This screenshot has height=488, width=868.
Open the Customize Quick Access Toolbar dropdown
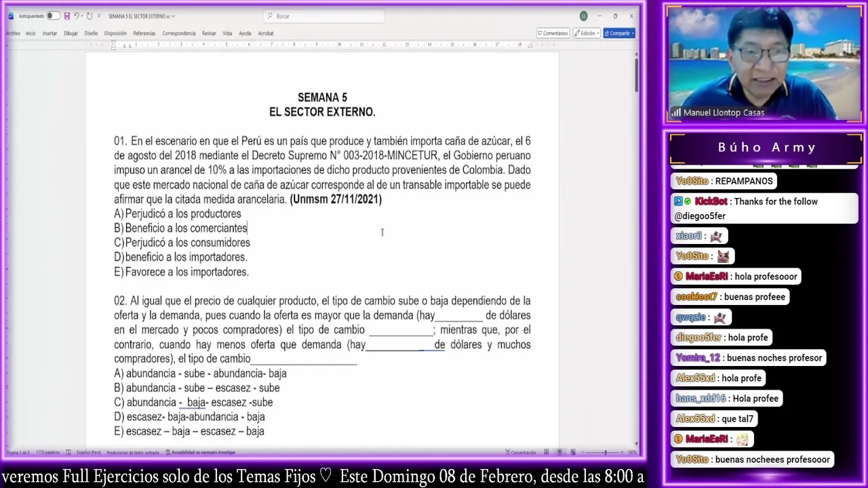(x=99, y=16)
